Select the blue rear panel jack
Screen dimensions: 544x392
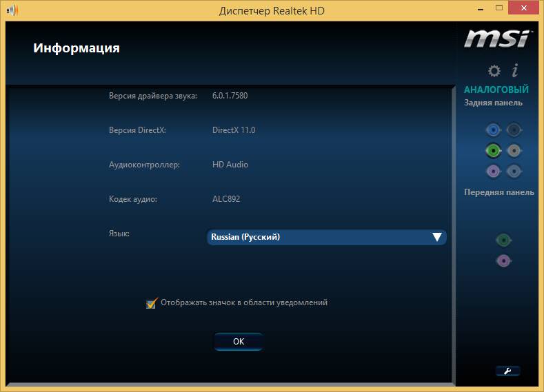493,130
